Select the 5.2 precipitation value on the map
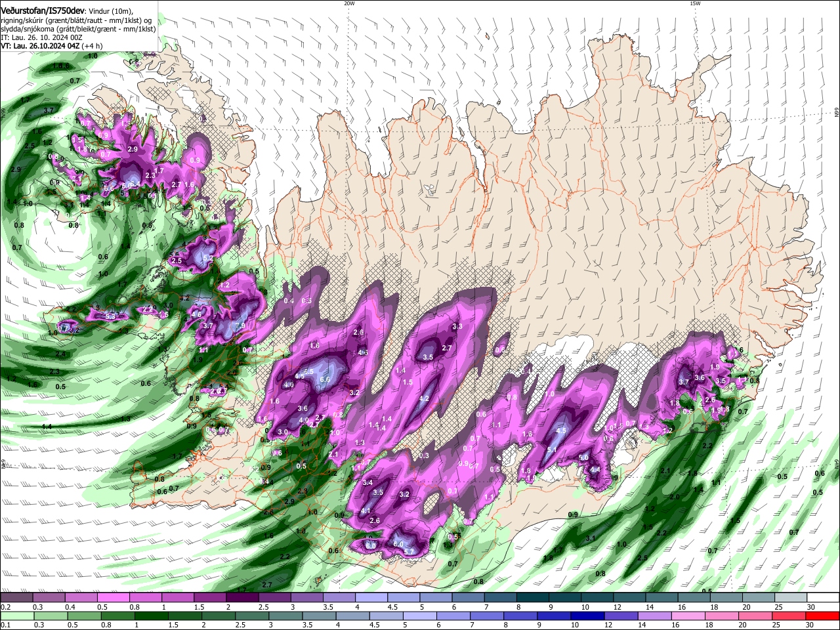The height and width of the screenshot is (630, 840). [209, 259]
